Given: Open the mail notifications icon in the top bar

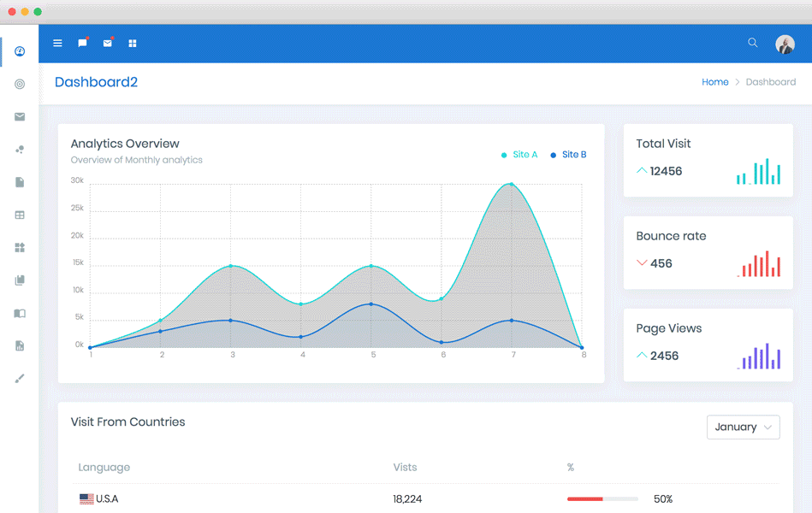Looking at the screenshot, I should click(x=108, y=43).
